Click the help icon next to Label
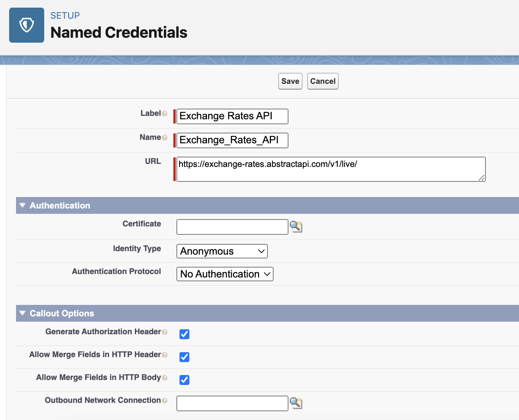Screen dimensions: 519x420 (165, 113)
